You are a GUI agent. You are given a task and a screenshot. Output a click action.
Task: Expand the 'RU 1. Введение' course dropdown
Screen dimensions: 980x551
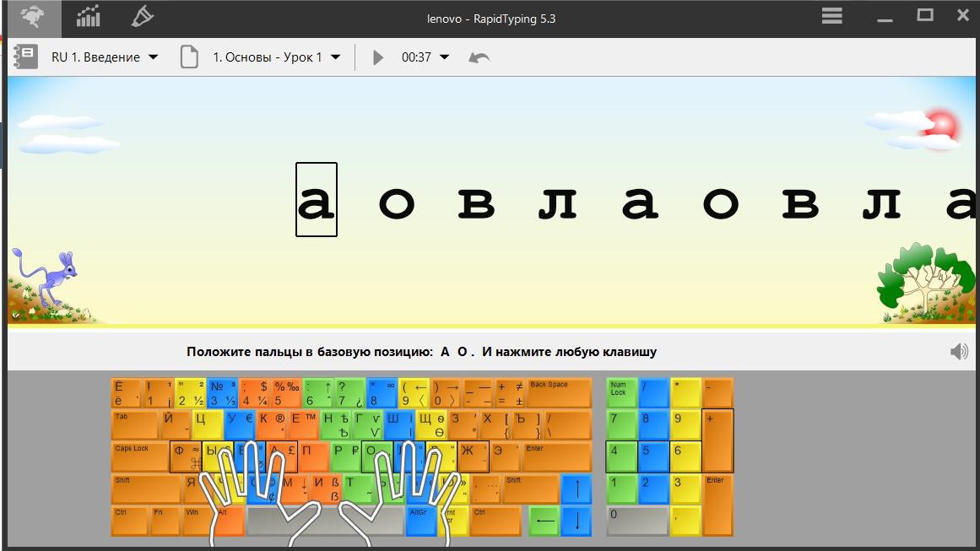[x=153, y=57]
